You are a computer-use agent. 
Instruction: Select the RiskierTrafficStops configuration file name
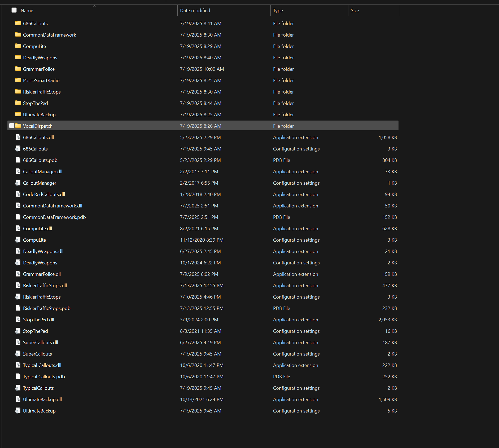[42, 297]
